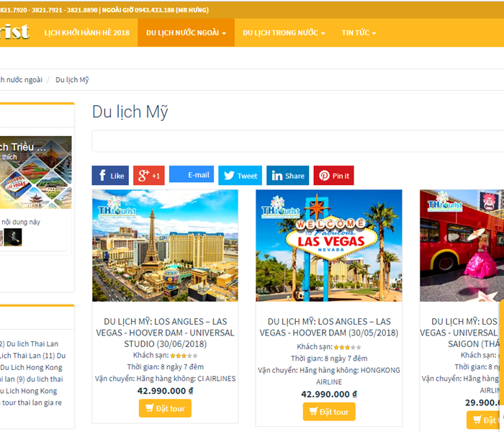The image size is (504, 432).
Task: Click the hotel star rating of the 30/06/2018 tour
Action: (x=184, y=356)
